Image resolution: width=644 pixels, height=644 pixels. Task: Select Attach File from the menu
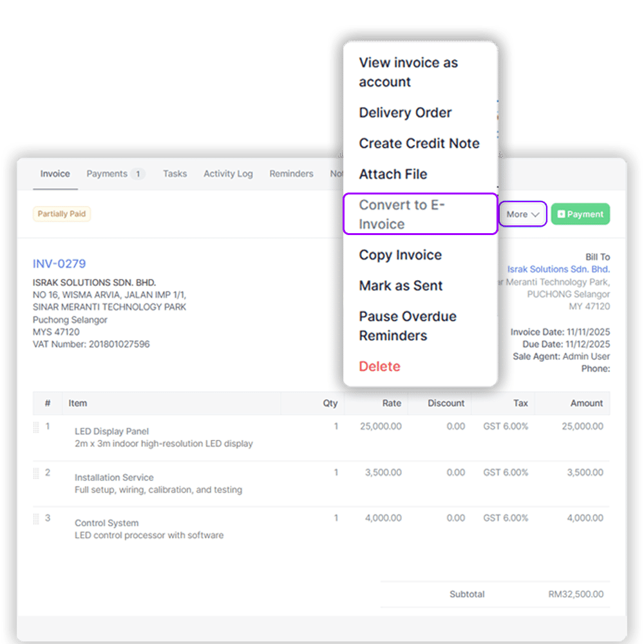point(393,175)
